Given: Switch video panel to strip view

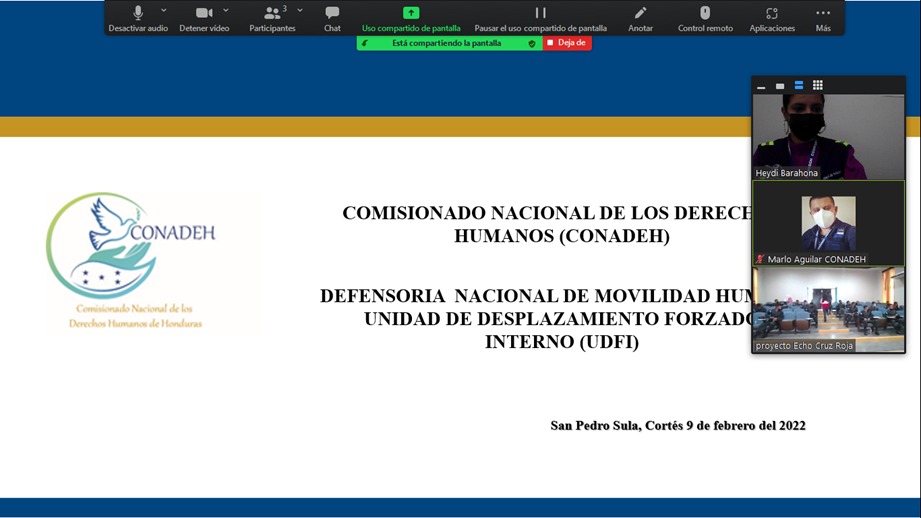Looking at the screenshot, I should pyautogui.click(x=799, y=86).
